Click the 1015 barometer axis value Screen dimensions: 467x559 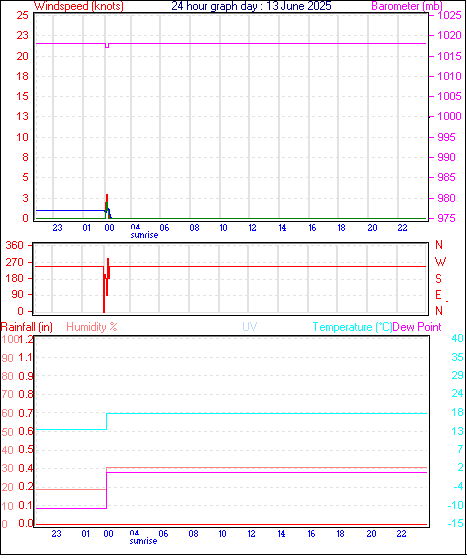tap(450, 56)
